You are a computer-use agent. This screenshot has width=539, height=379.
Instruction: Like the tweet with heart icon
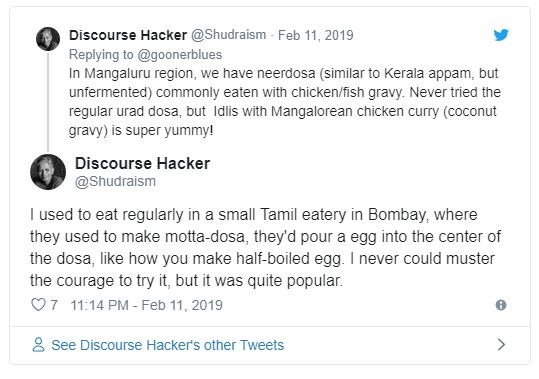38,304
